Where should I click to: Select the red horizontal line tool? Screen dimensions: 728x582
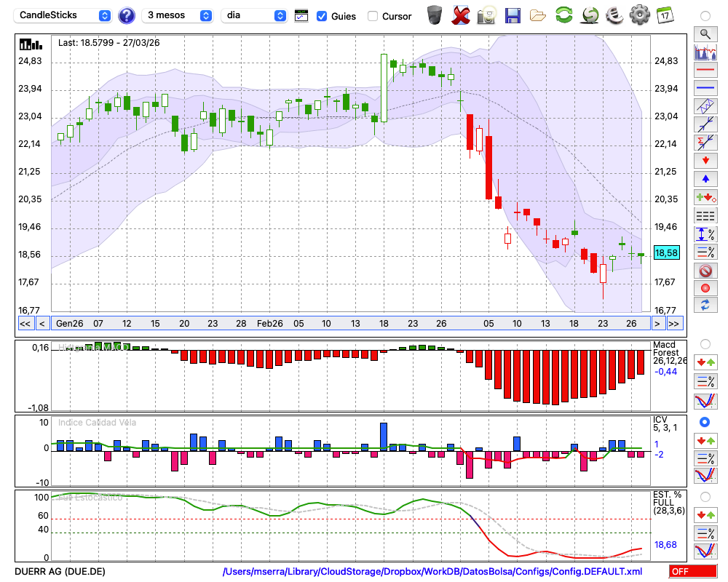tap(705, 70)
